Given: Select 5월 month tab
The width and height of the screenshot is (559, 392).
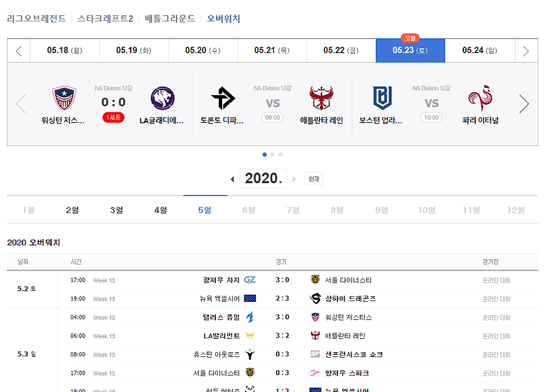Looking at the screenshot, I should point(205,210).
